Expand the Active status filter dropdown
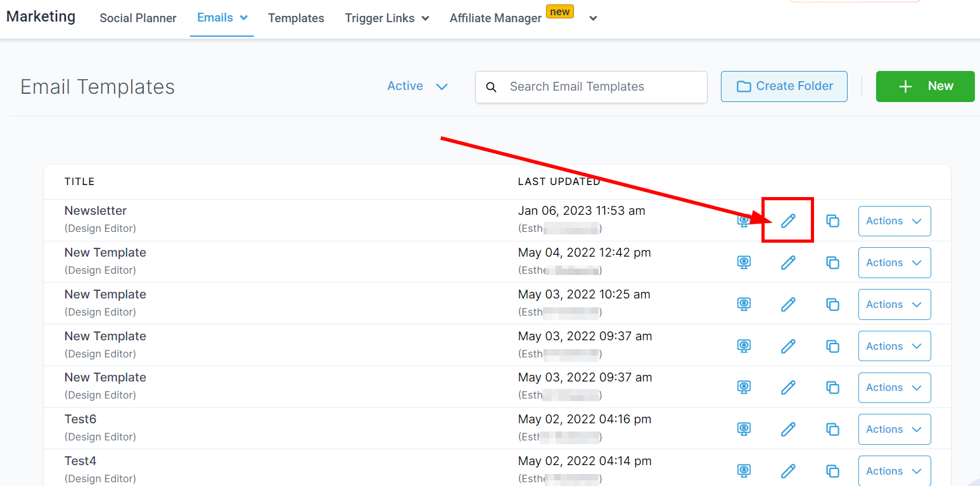980x486 pixels. coord(417,86)
